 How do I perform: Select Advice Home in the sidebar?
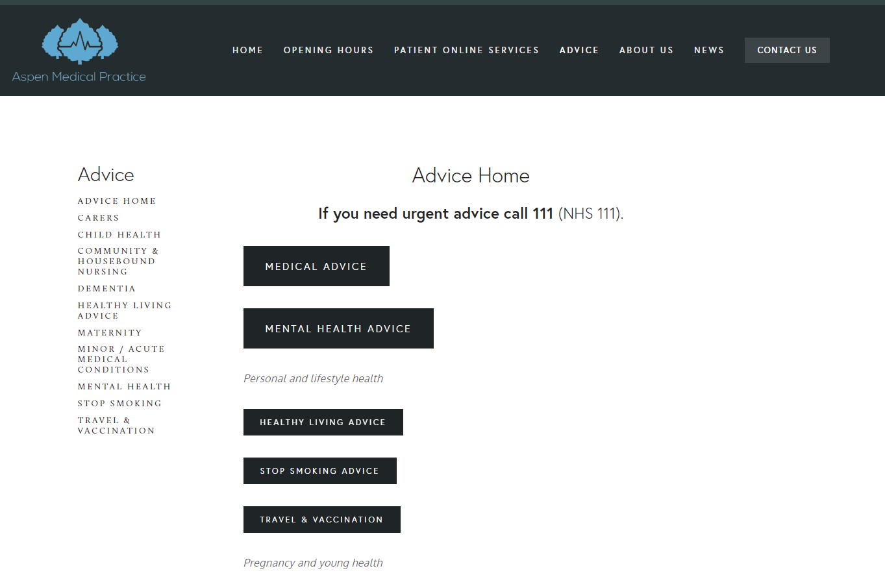[x=117, y=201]
